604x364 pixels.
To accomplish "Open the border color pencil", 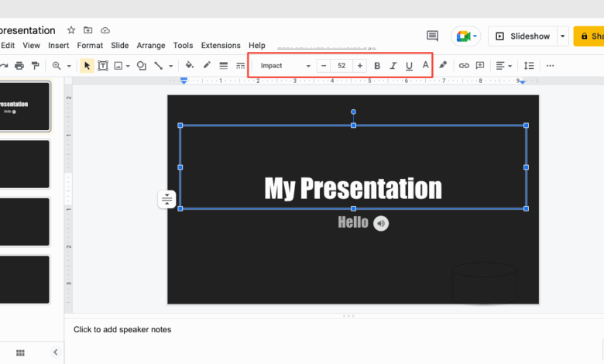I will [x=207, y=65].
